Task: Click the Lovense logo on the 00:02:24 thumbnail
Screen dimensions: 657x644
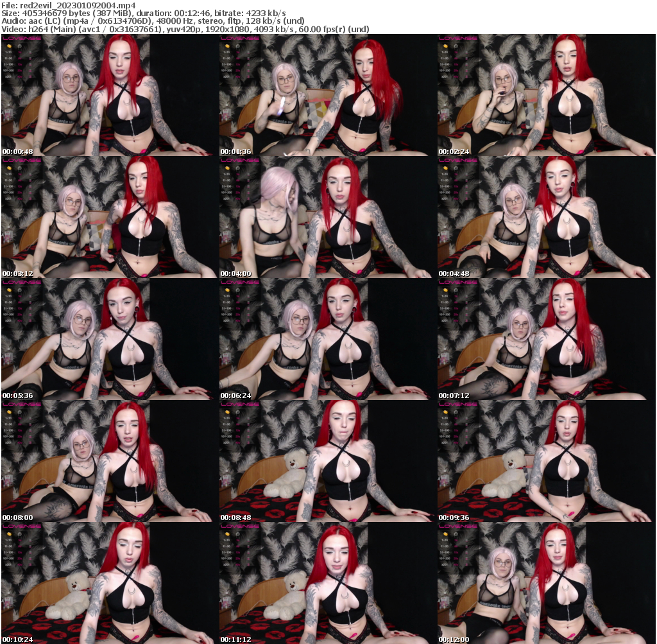Action: (459, 39)
